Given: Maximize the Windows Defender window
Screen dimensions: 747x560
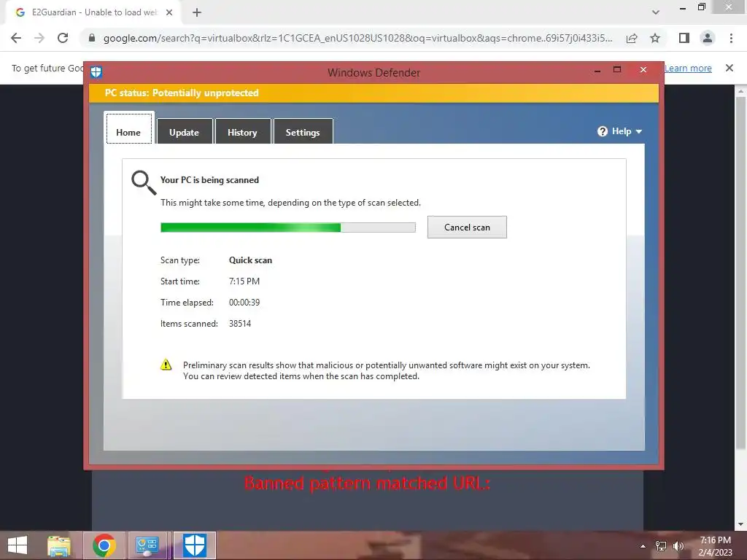Looking at the screenshot, I should pos(617,70).
